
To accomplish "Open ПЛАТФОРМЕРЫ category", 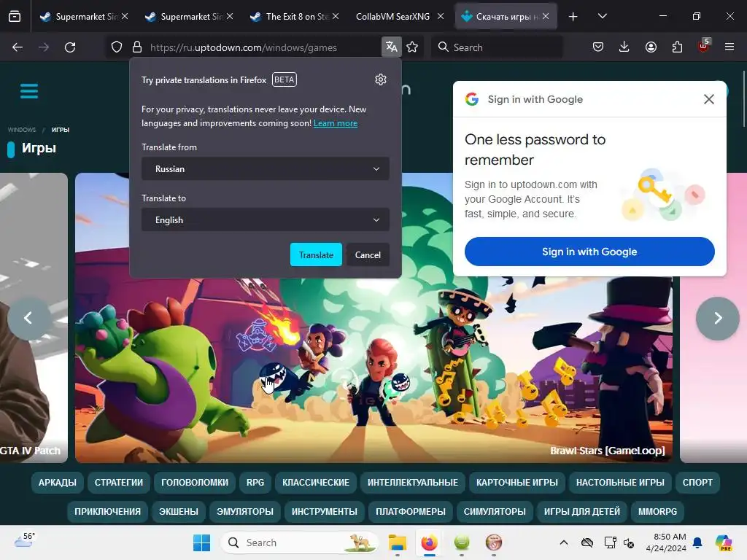I will pos(411,511).
